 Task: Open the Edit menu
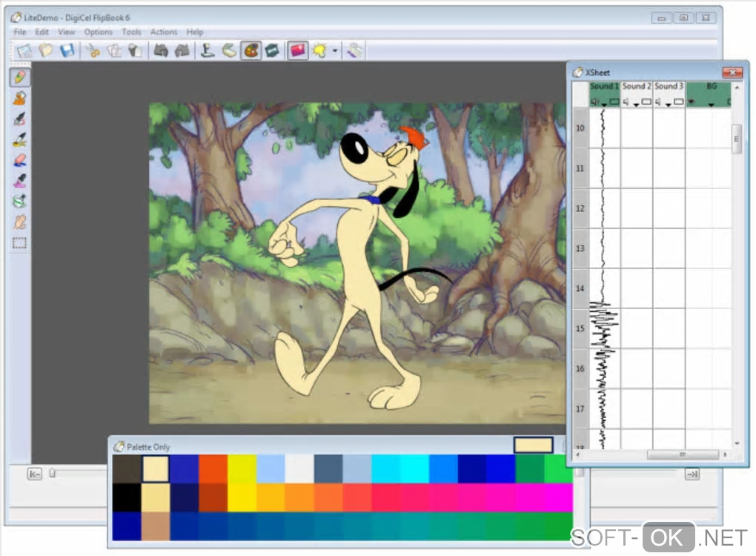tap(42, 32)
